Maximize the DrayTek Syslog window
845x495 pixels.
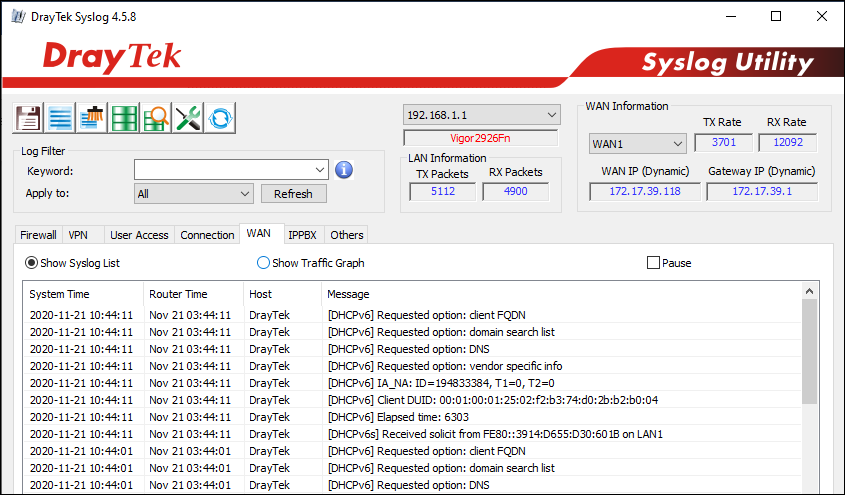pos(776,16)
